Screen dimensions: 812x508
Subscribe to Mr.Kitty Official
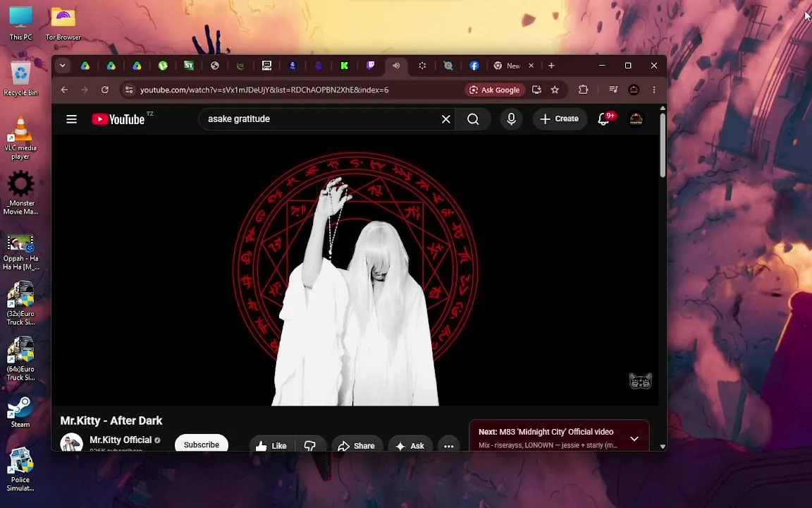202,445
